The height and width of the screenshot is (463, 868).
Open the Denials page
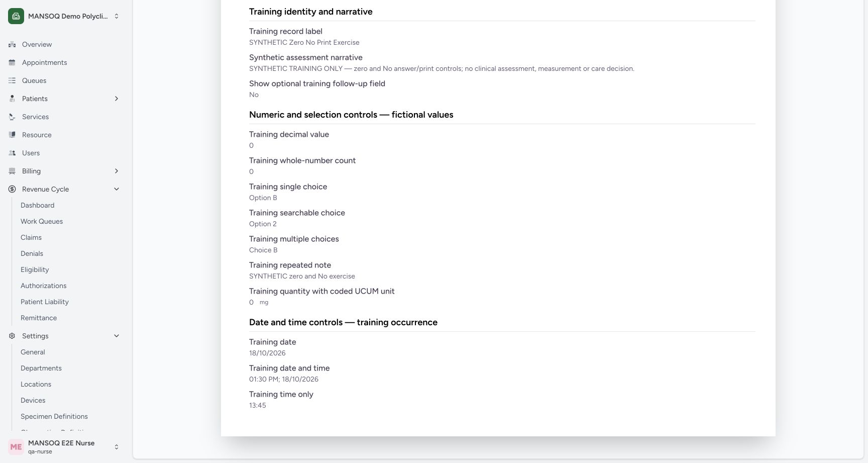click(32, 253)
